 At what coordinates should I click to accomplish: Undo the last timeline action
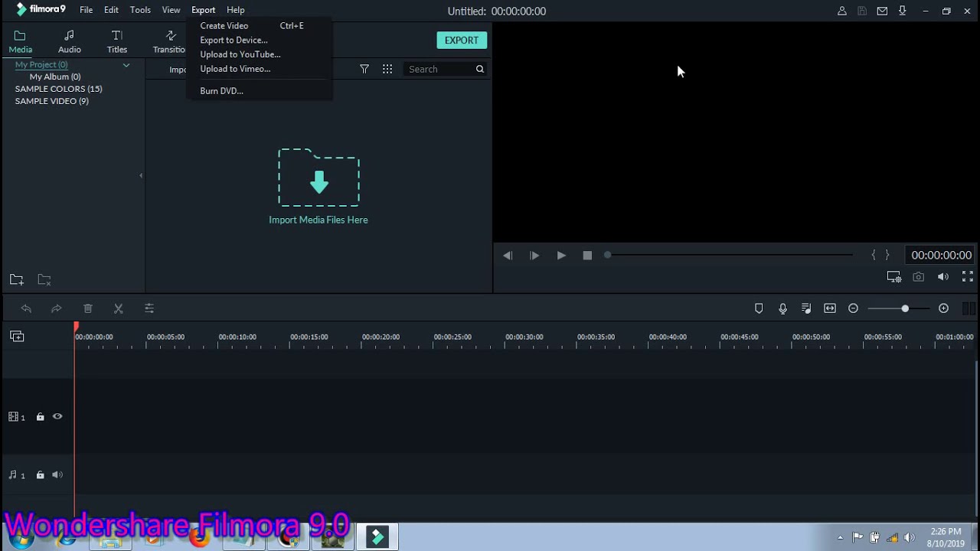(26, 308)
